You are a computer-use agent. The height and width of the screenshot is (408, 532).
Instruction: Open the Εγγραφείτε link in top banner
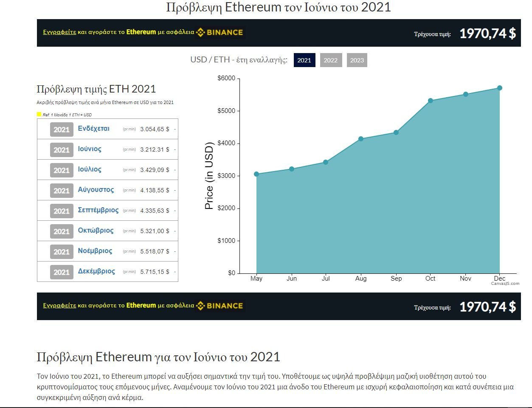[59, 32]
